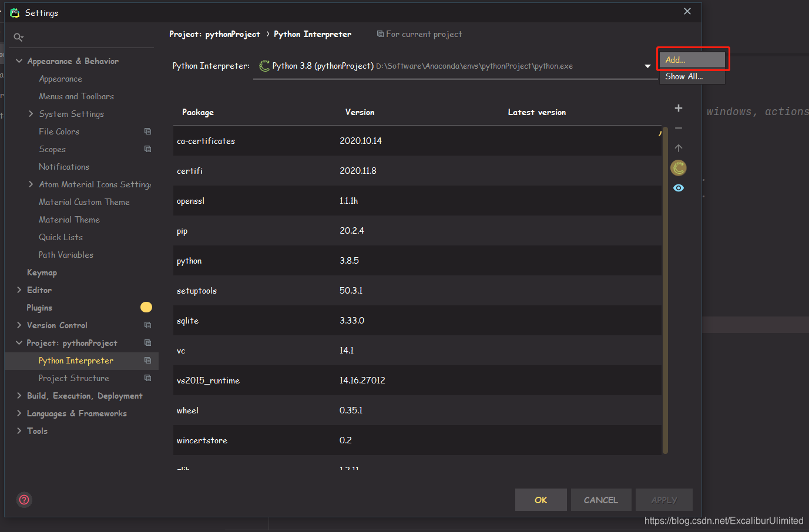Choose Add... from interpreter menu
Screen dimensions: 809x532
[x=692, y=60]
